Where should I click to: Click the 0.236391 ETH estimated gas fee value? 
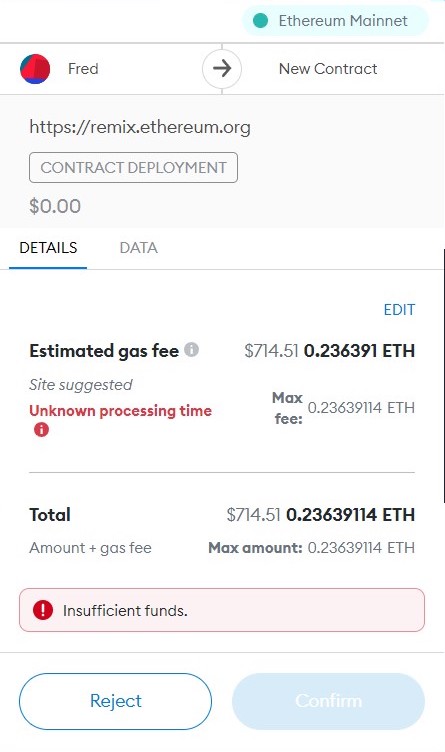click(359, 351)
